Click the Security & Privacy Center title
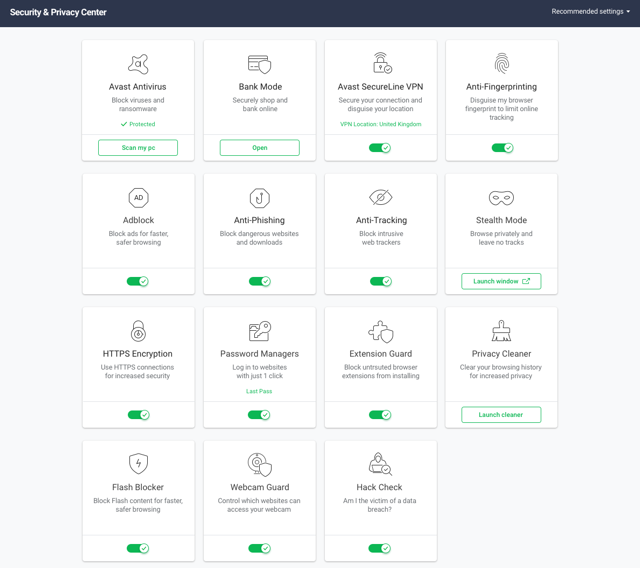This screenshot has height=568, width=640. point(58,12)
